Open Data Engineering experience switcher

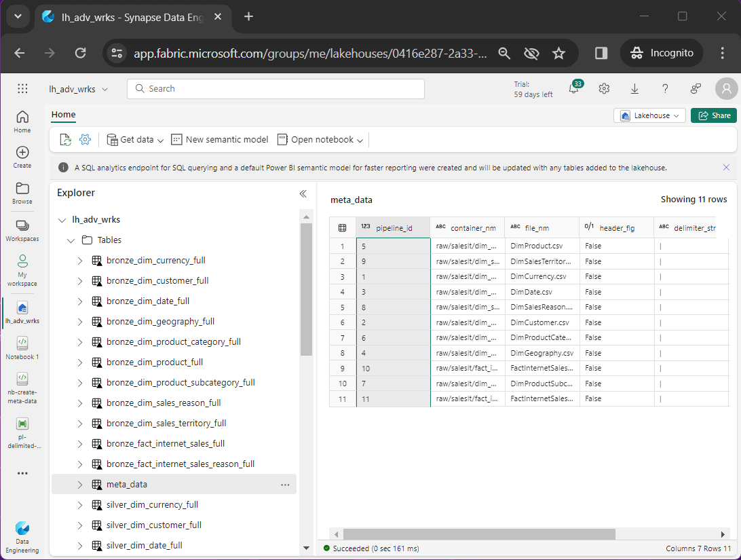[x=22, y=538]
